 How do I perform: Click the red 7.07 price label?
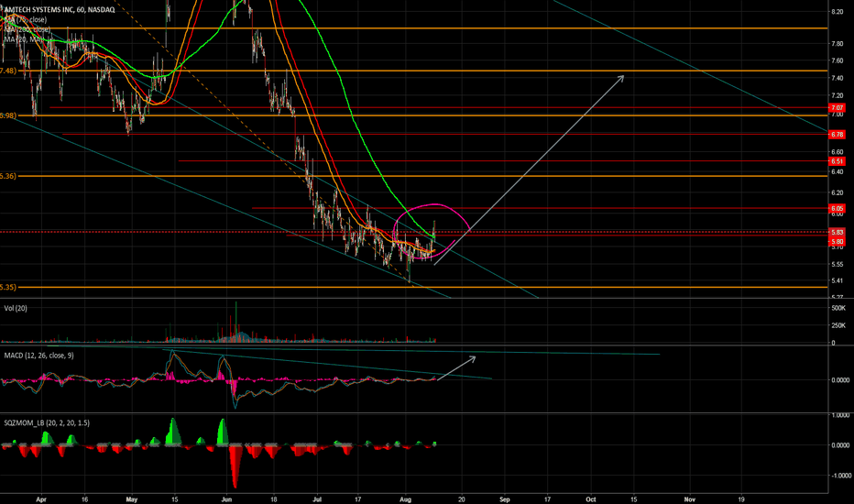838,108
